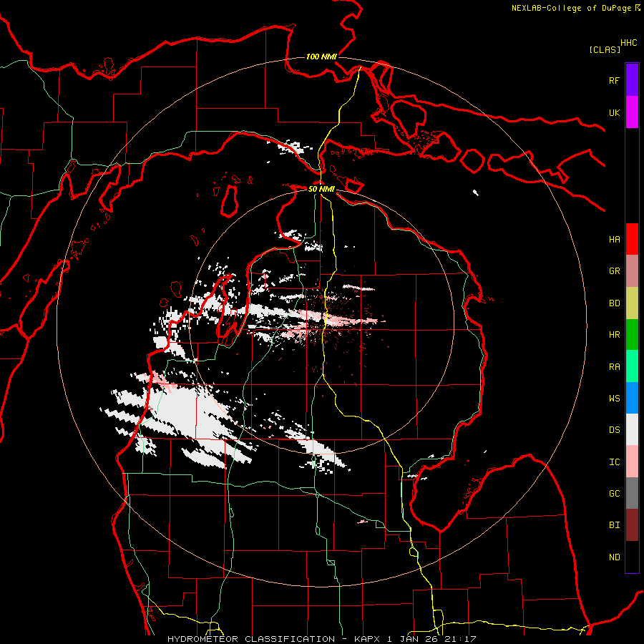Click the WS legend label
The width and height of the screenshot is (644, 644).
[x=614, y=399]
